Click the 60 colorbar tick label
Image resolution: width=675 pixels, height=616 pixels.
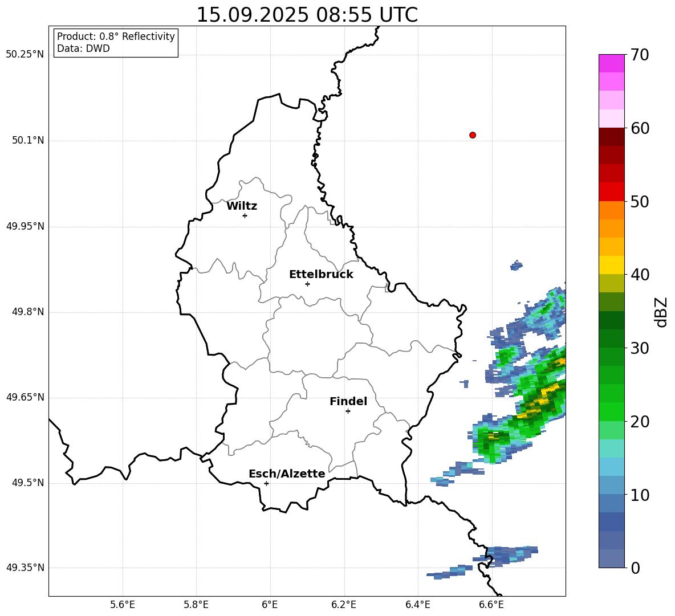(x=640, y=128)
